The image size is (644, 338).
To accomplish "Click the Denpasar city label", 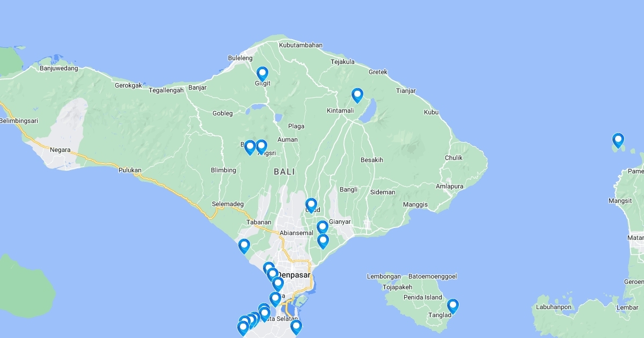I will click(293, 275).
